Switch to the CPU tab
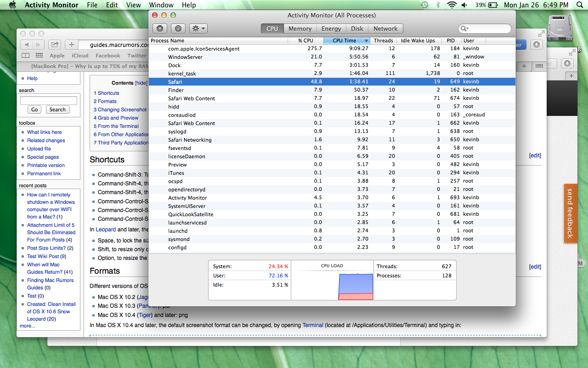The height and width of the screenshot is (368, 588). pyautogui.click(x=272, y=29)
